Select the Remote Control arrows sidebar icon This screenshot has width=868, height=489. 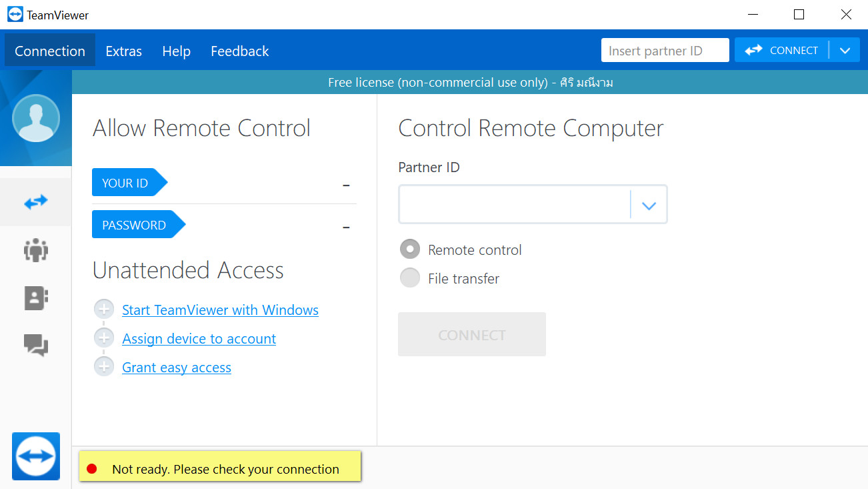coord(36,201)
